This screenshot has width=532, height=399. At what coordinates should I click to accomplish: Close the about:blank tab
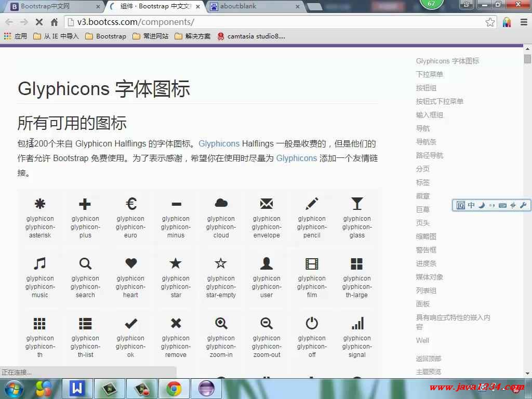point(298,6)
